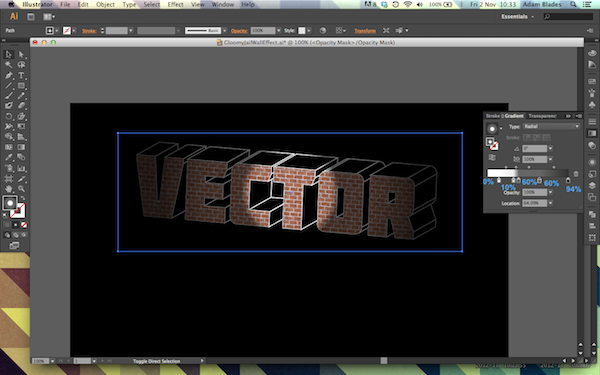Toggle fill/stroke box in Gradient panel
The width and height of the screenshot is (600, 375).
point(492,144)
